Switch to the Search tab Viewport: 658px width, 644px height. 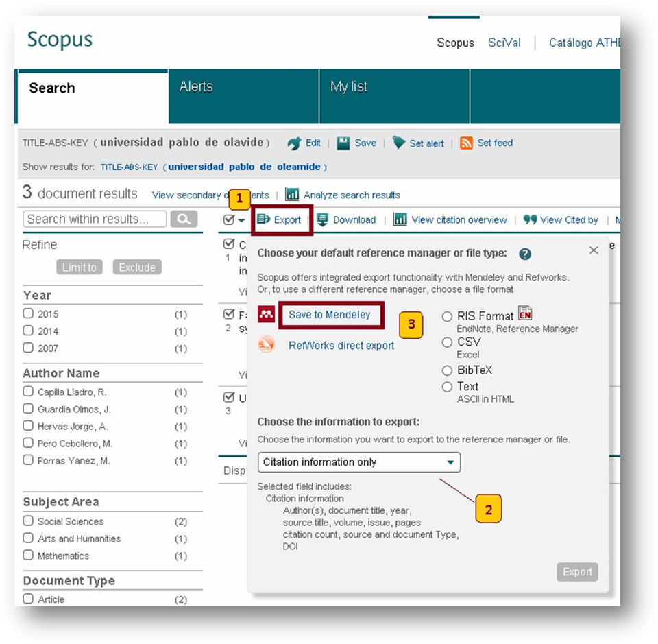pyautogui.click(x=93, y=97)
